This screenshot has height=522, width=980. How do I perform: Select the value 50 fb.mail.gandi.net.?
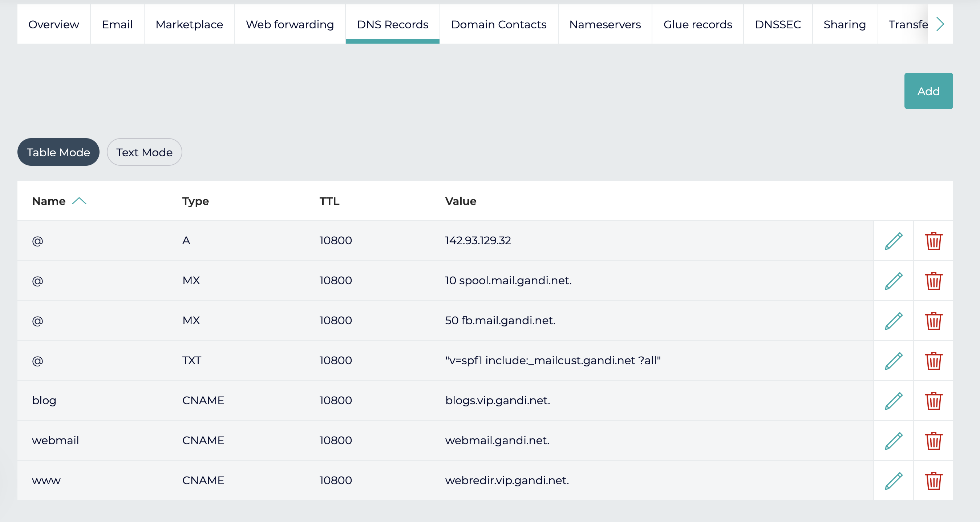500,320
